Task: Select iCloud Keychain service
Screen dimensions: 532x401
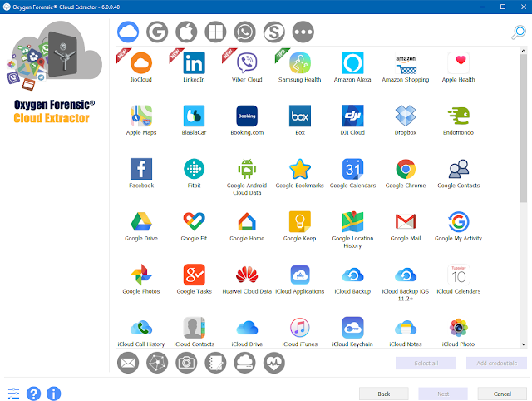Action: pyautogui.click(x=352, y=332)
